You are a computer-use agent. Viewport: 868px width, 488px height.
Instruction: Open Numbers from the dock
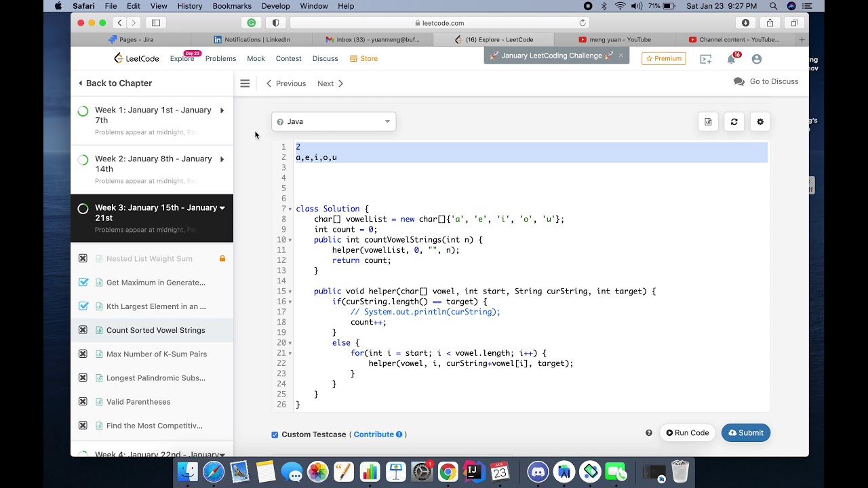click(x=370, y=471)
